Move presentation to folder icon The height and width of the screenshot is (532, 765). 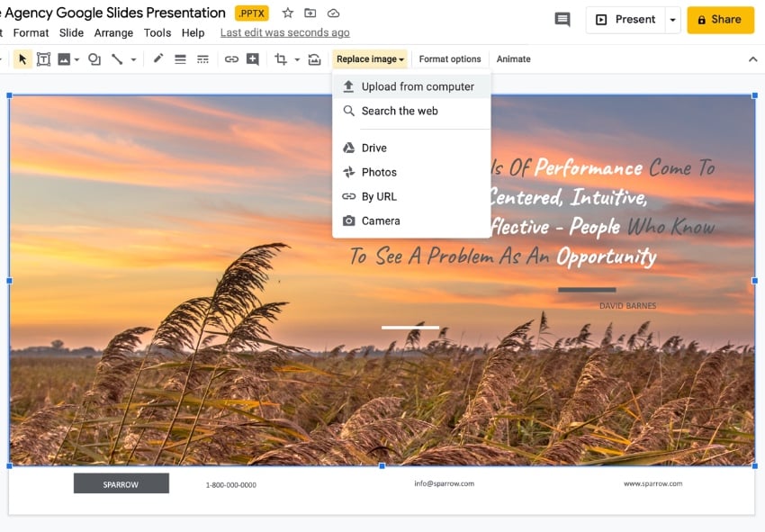[x=310, y=14]
